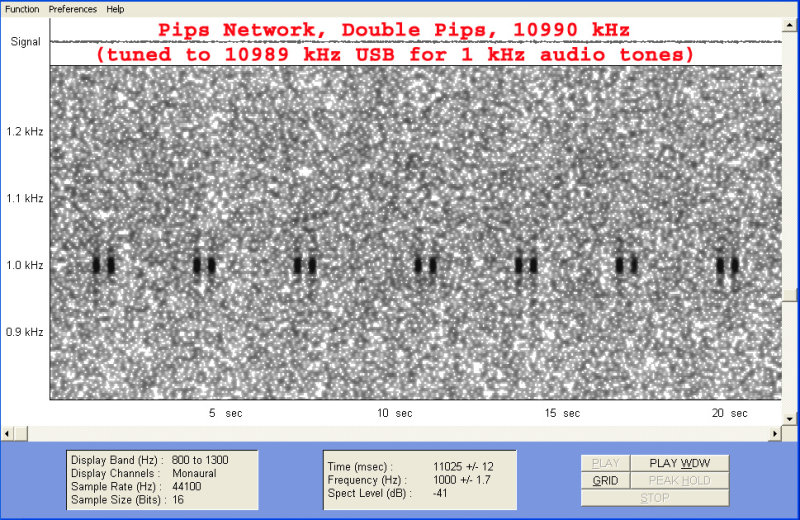Click the 0.9 kHz axis label

[24, 332]
